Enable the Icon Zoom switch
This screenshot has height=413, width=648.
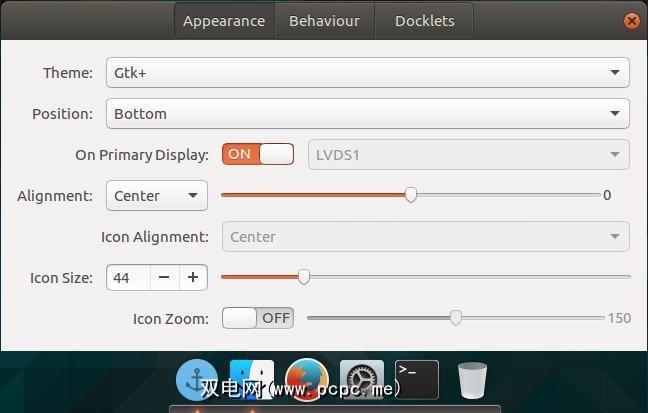pos(258,318)
